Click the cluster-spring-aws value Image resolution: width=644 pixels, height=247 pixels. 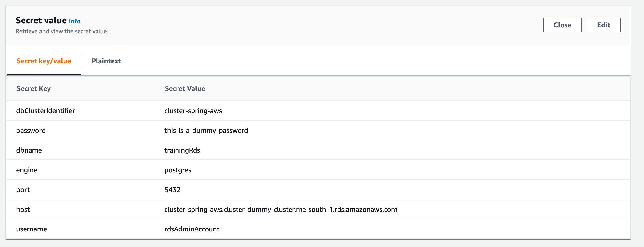point(193,111)
